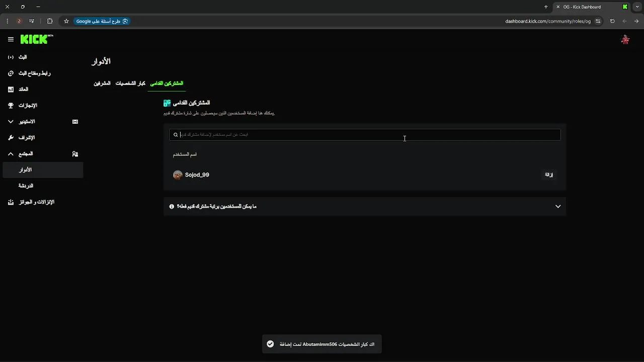
Task: Switch to the كبار الشخصيات VIP tab
Action: point(130,83)
